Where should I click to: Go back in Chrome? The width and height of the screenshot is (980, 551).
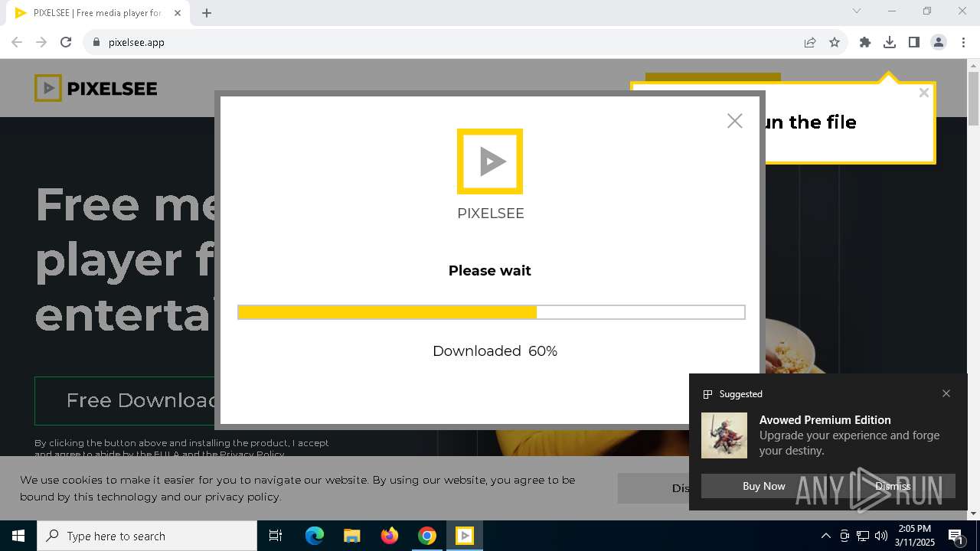pos(17,42)
